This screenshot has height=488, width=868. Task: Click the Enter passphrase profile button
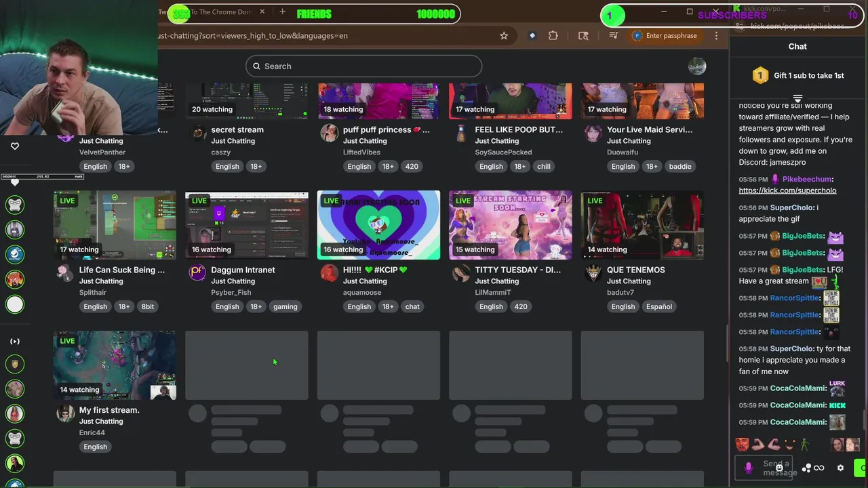(x=665, y=36)
